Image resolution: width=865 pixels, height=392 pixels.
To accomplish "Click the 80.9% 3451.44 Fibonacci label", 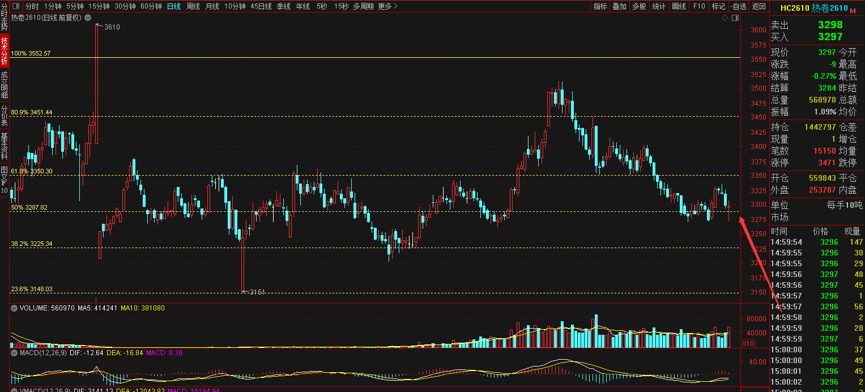I will pyautogui.click(x=32, y=112).
